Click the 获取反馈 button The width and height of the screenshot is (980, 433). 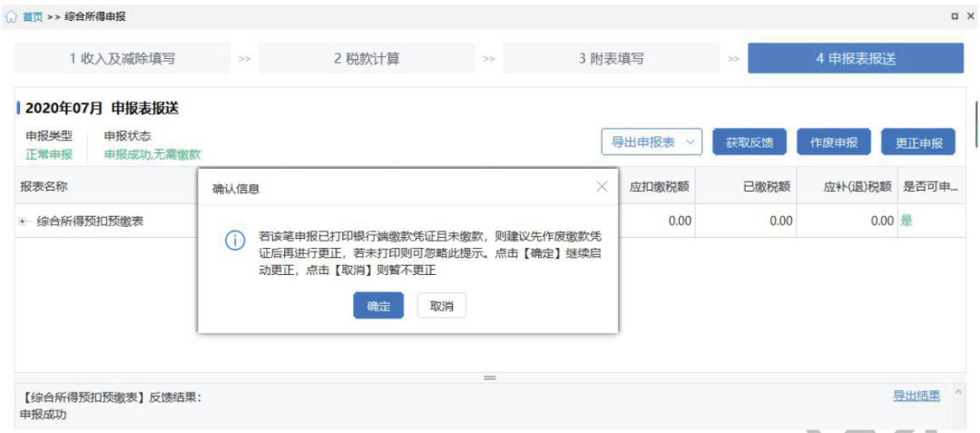[x=750, y=143]
